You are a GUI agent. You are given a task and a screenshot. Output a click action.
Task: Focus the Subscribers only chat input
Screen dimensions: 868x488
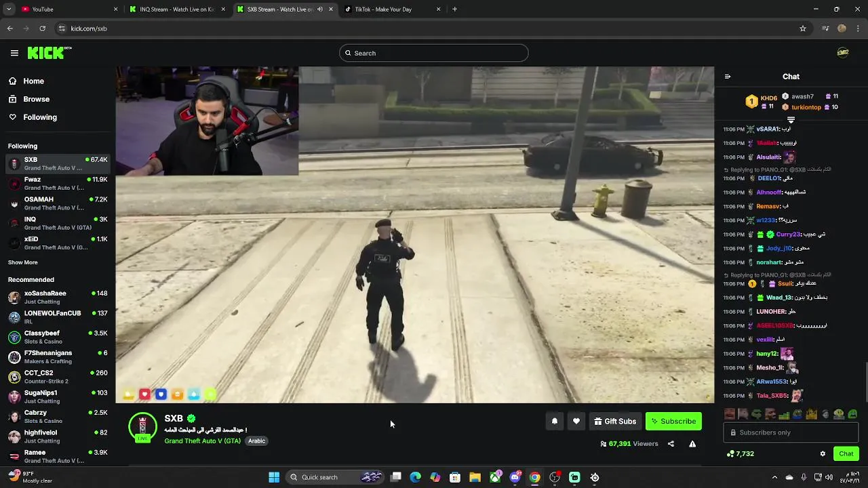tap(791, 432)
